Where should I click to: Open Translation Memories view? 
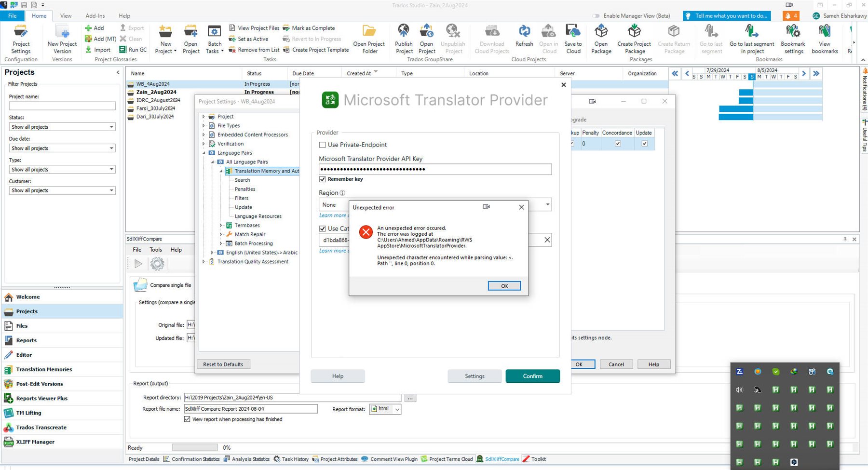coord(44,370)
